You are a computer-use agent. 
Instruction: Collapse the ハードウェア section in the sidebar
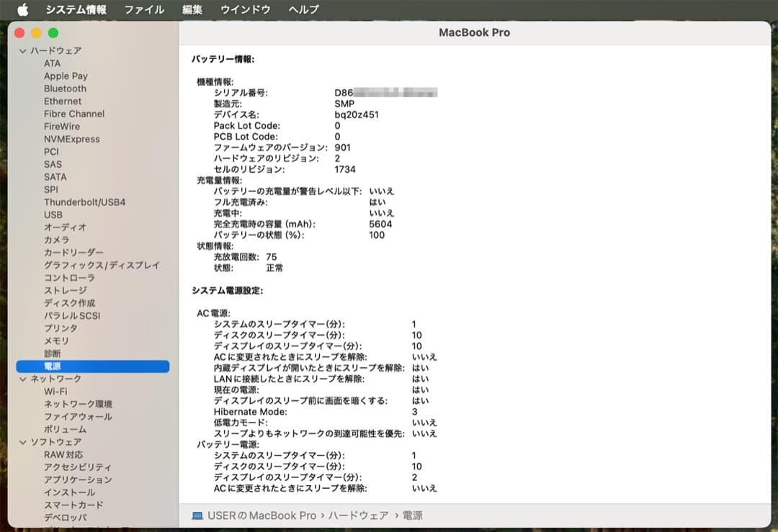[22, 50]
